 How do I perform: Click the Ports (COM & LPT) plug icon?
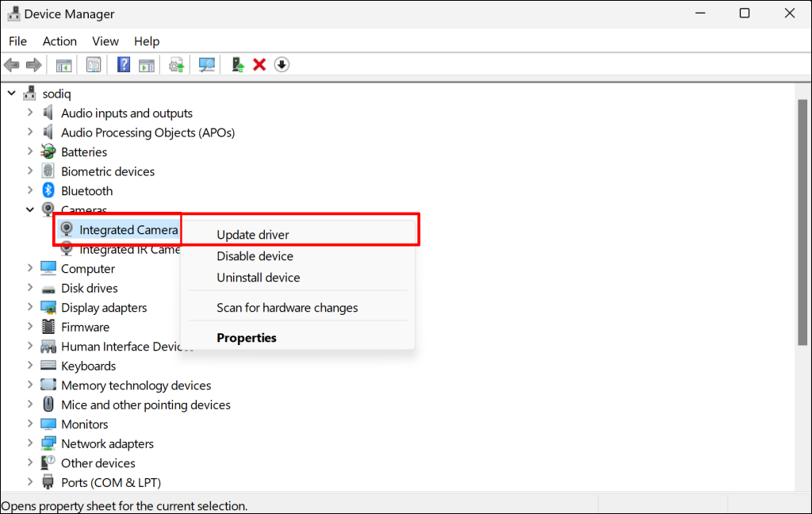point(48,482)
